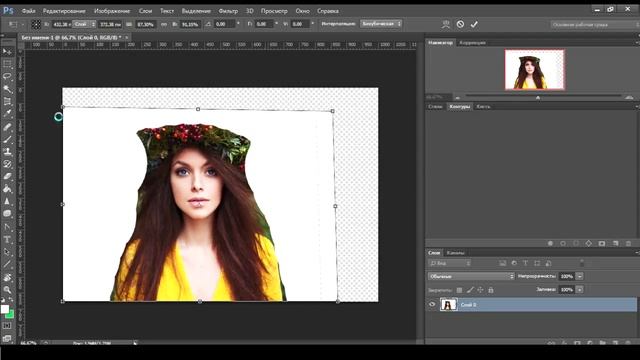The height and width of the screenshot is (360, 640).
Task: Toggle visibility of Слой 0 layer
Action: click(432, 304)
